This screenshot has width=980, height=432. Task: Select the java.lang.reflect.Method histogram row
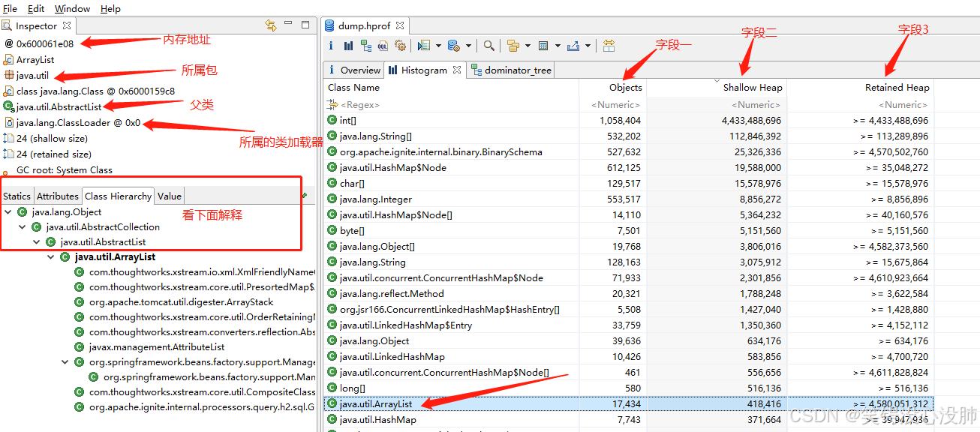[x=629, y=293]
